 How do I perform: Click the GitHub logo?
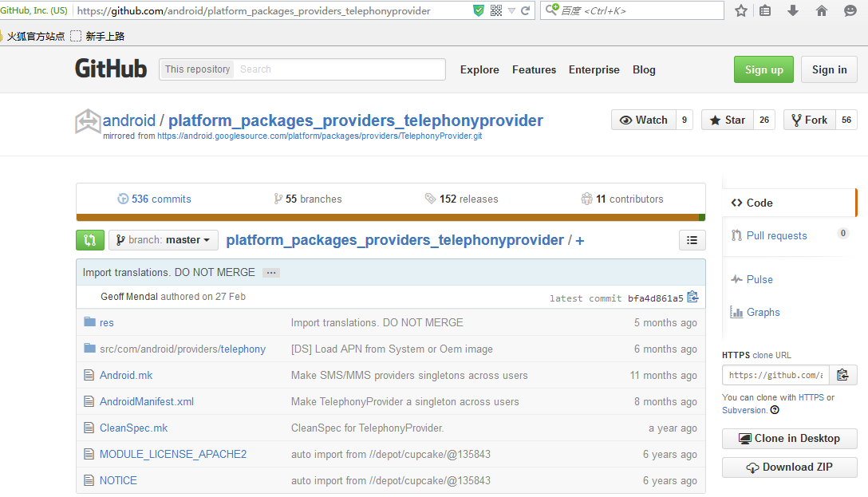[111, 69]
